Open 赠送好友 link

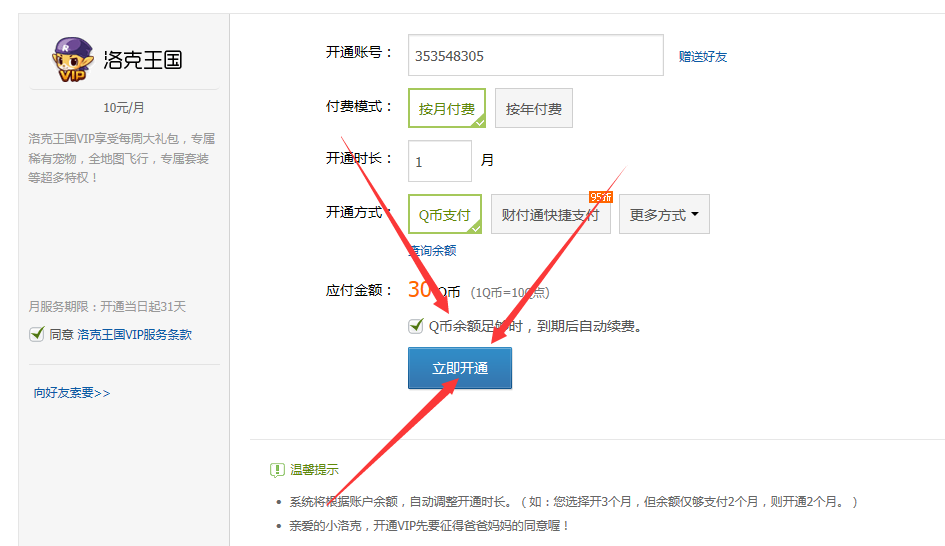click(703, 57)
